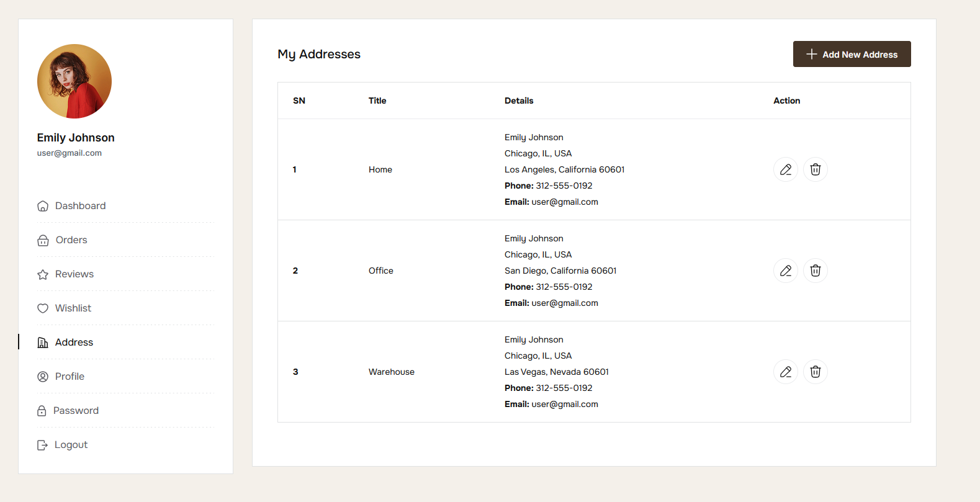
Task: Delete the Warehouse address entry
Action: coord(815,372)
